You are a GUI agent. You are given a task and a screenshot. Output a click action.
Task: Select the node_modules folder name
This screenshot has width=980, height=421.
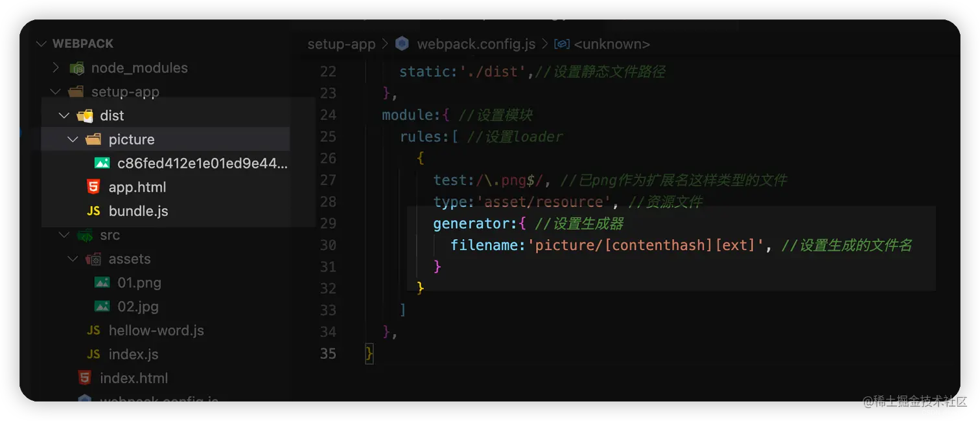tap(139, 68)
